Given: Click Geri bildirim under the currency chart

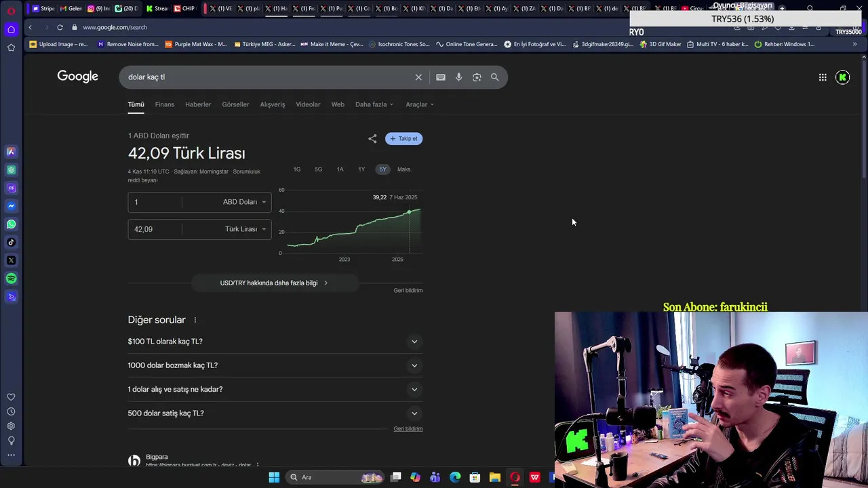Looking at the screenshot, I should coord(408,290).
